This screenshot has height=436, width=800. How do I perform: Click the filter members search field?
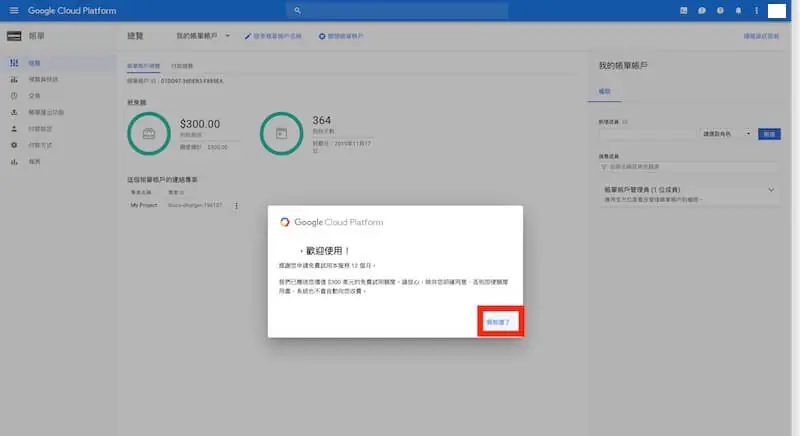click(x=689, y=167)
